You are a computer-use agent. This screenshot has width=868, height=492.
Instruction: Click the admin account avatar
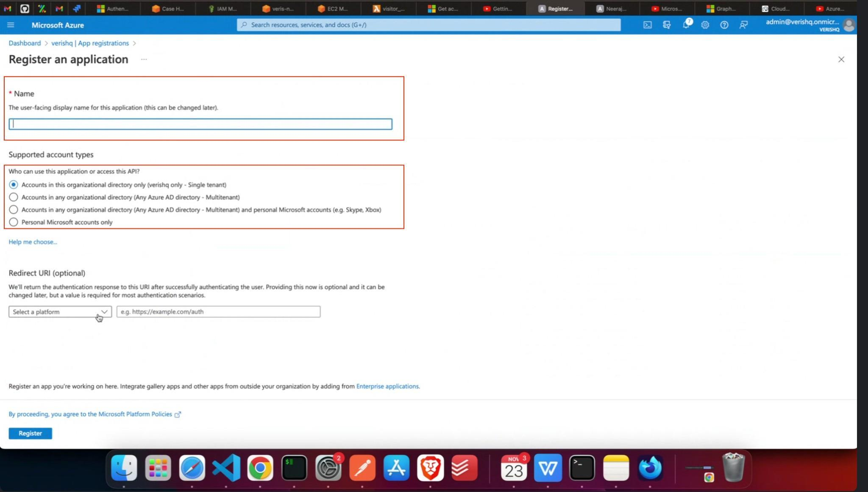coord(849,25)
